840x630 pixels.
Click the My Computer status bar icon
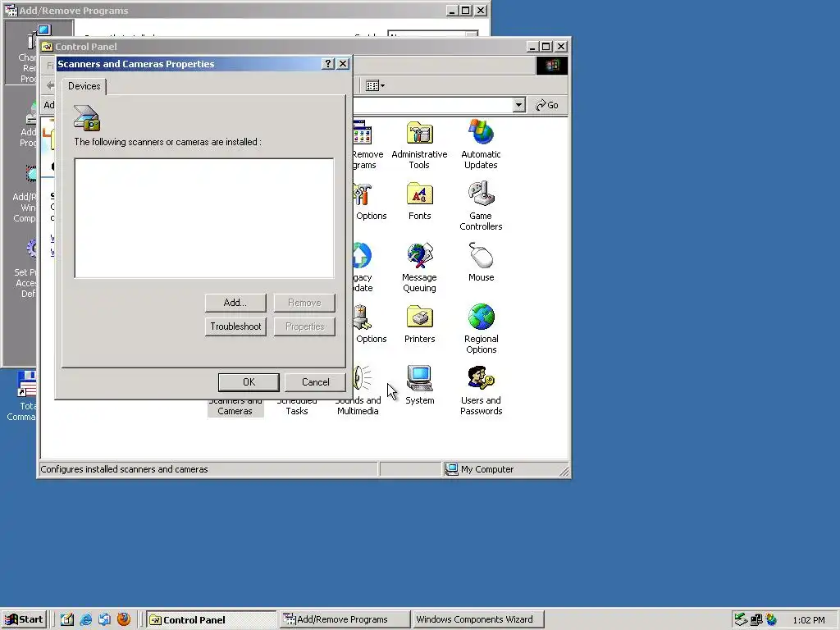452,469
